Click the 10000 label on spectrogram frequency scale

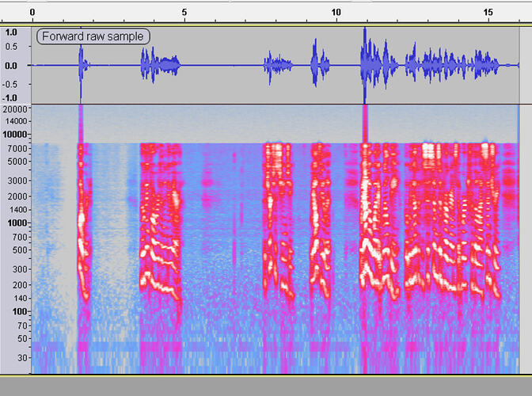point(16,135)
